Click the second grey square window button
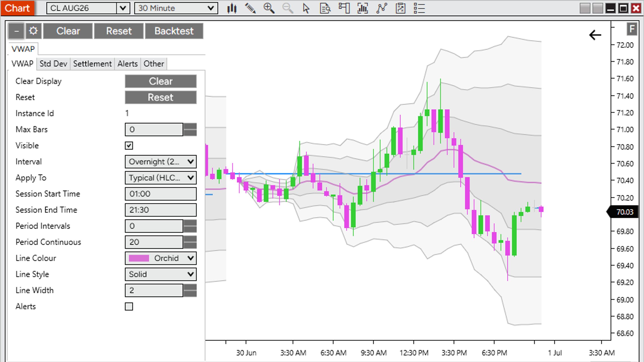The width and height of the screenshot is (644, 362). [x=598, y=8]
